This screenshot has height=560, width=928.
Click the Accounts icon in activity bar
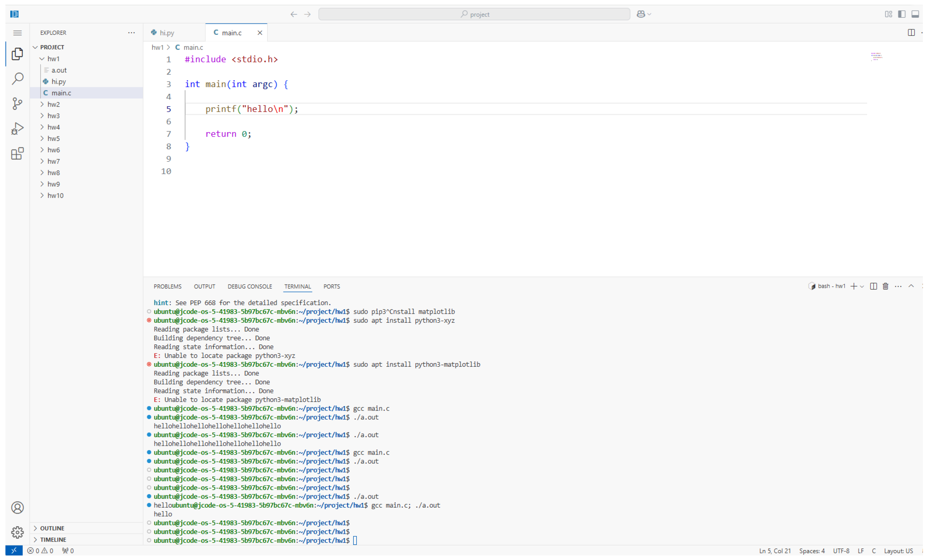(x=17, y=508)
